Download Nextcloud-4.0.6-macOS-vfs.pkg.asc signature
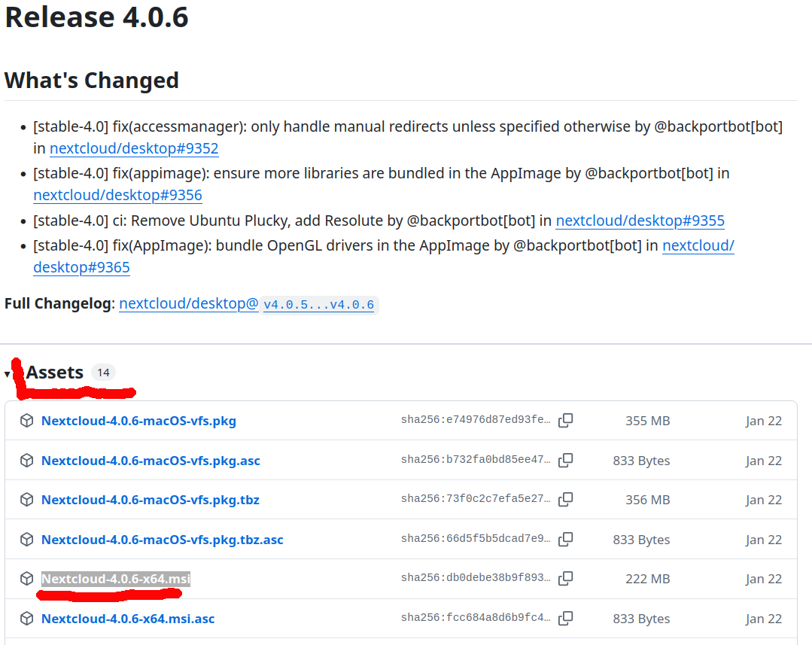This screenshot has height=645, width=812. [x=151, y=461]
